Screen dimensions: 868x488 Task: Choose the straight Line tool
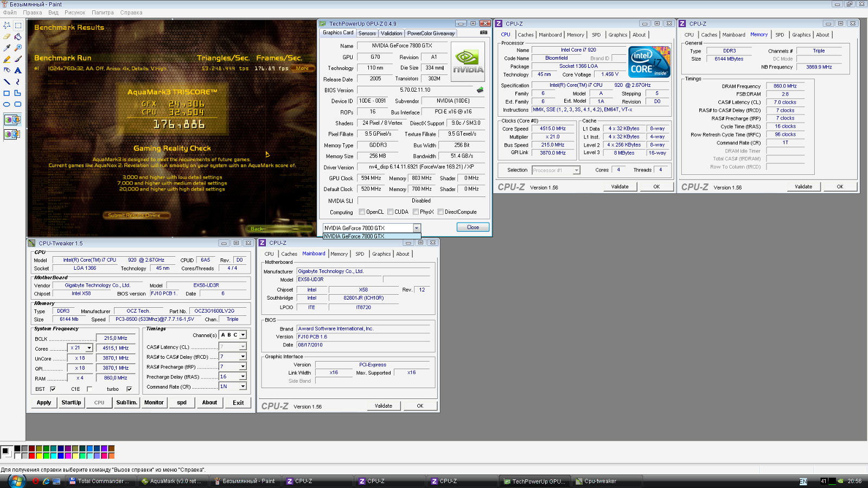pos(7,81)
